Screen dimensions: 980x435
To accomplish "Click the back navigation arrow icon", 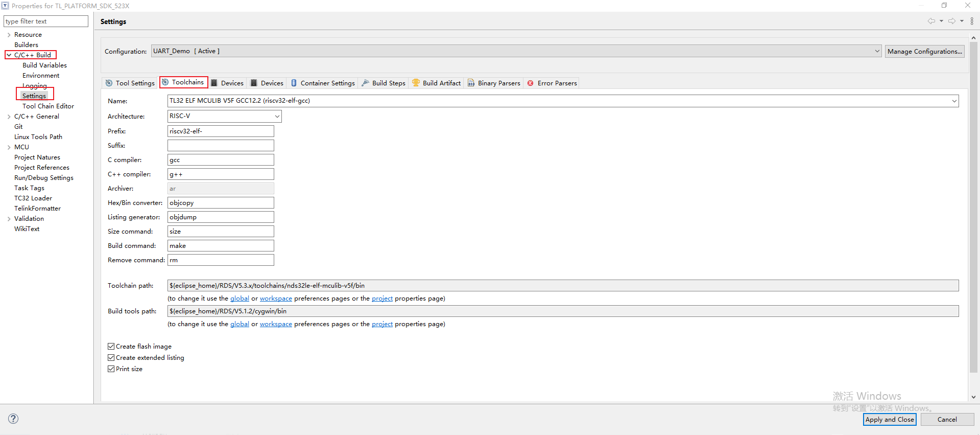I will click(931, 21).
